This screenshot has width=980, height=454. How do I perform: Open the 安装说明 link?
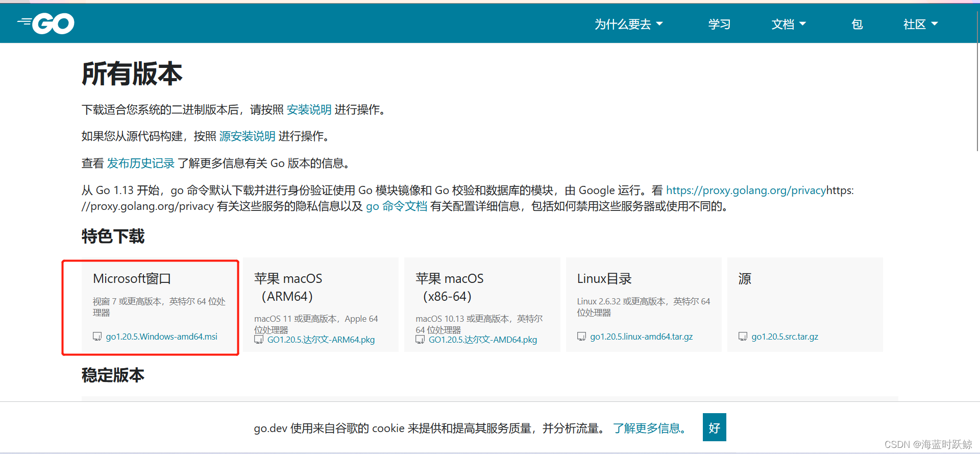click(x=309, y=110)
